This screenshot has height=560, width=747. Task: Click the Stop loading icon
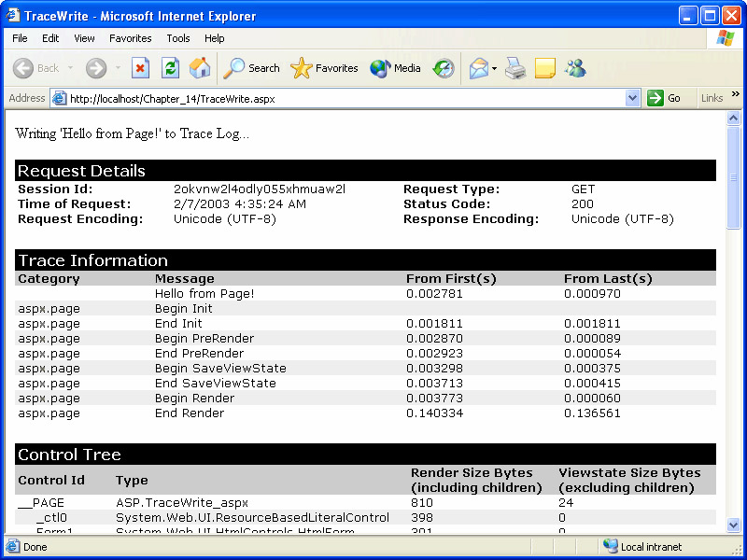[140, 68]
